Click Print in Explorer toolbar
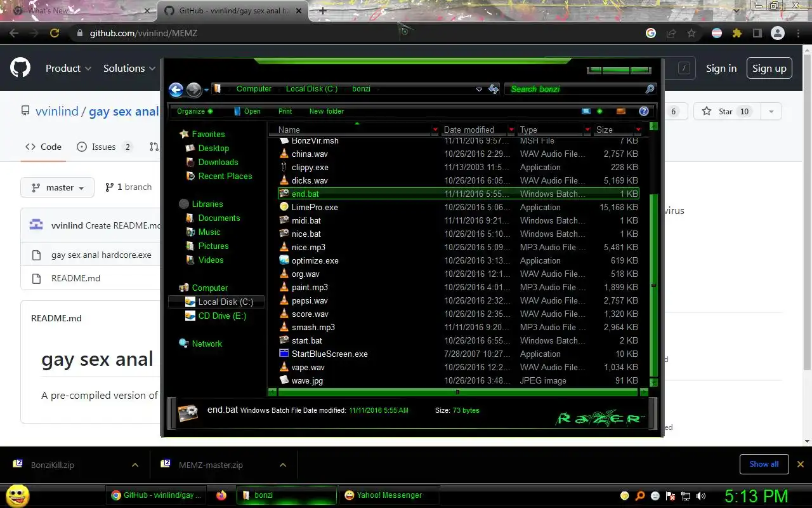The image size is (812, 508). pyautogui.click(x=285, y=111)
